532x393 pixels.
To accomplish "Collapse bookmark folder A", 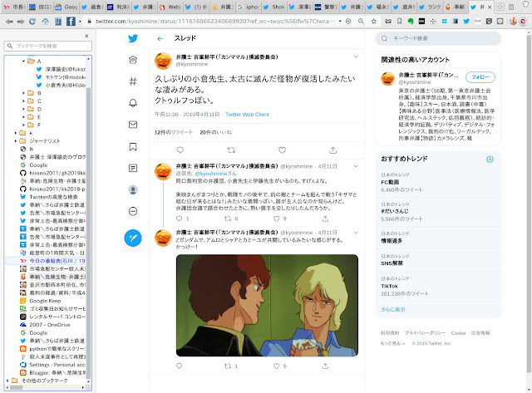I will [23, 61].
